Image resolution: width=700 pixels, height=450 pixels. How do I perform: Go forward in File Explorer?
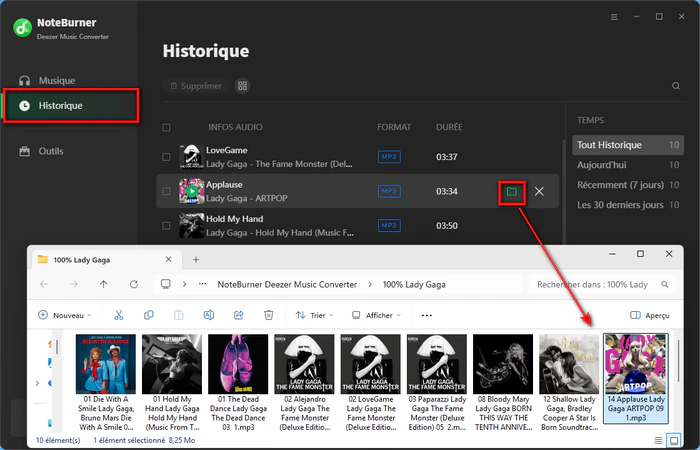click(74, 284)
